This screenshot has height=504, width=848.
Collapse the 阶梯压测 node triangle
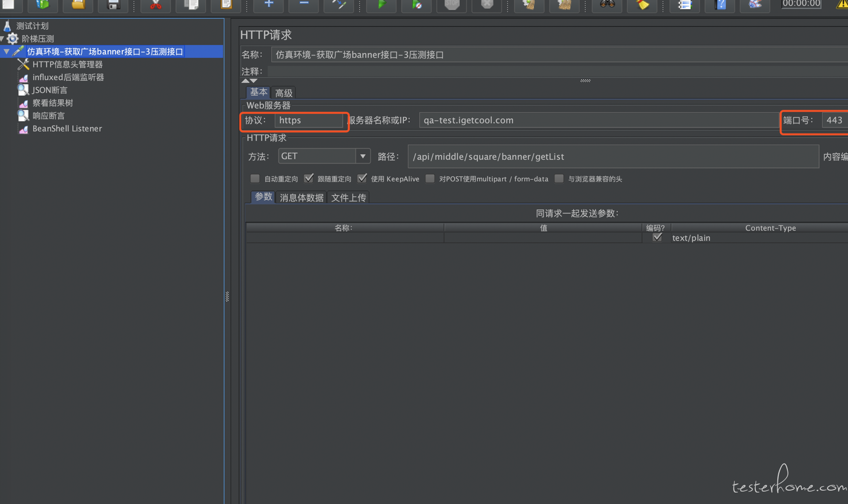tap(2, 39)
